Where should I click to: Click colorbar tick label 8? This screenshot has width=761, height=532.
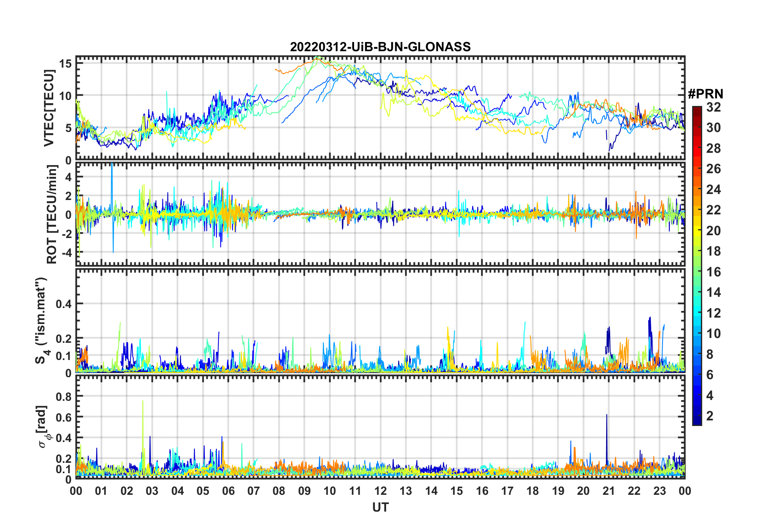pos(710,354)
